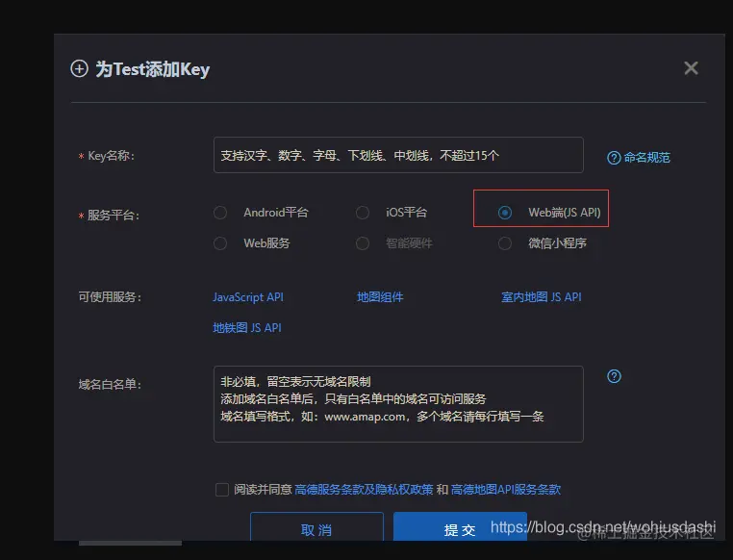The image size is (733, 560).
Task: Click the Key名称 field label
Action: pyautogui.click(x=112, y=156)
